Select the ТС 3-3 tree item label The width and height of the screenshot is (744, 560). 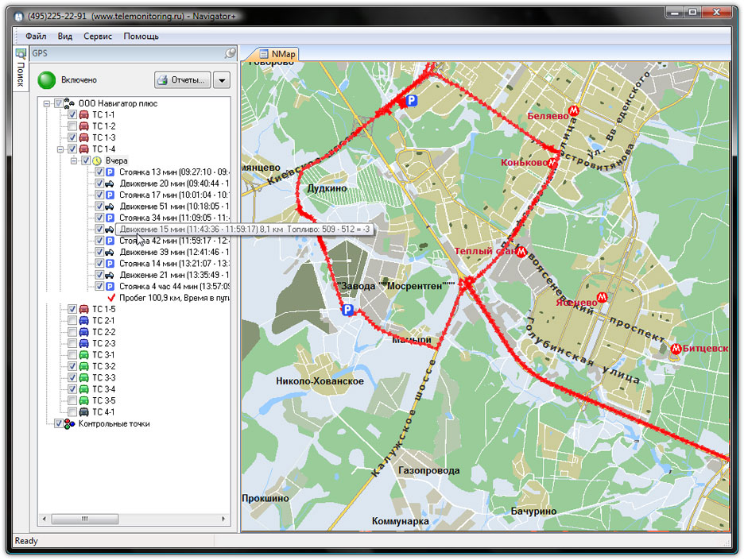click(x=104, y=378)
